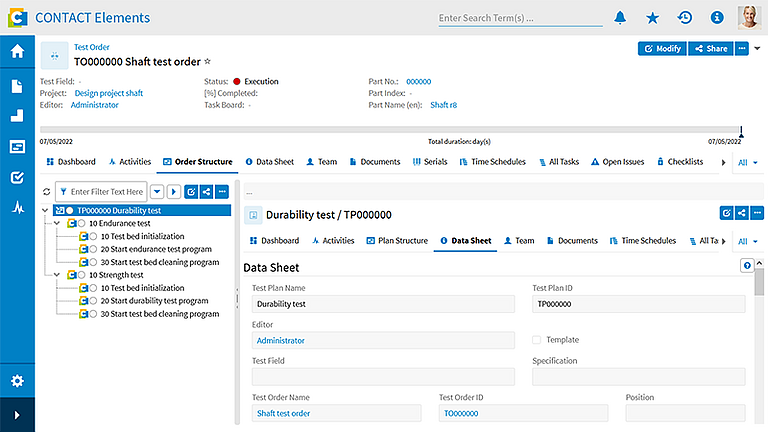768x432 pixels.
Task: Check the Template checkbox
Action: pos(537,339)
